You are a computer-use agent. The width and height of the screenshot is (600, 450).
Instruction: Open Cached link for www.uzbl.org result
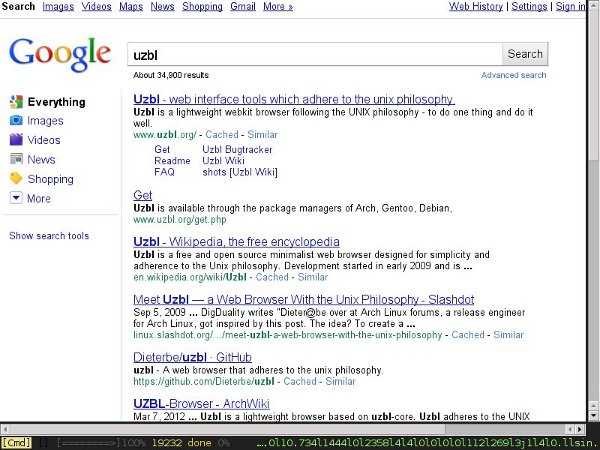[x=222, y=135]
